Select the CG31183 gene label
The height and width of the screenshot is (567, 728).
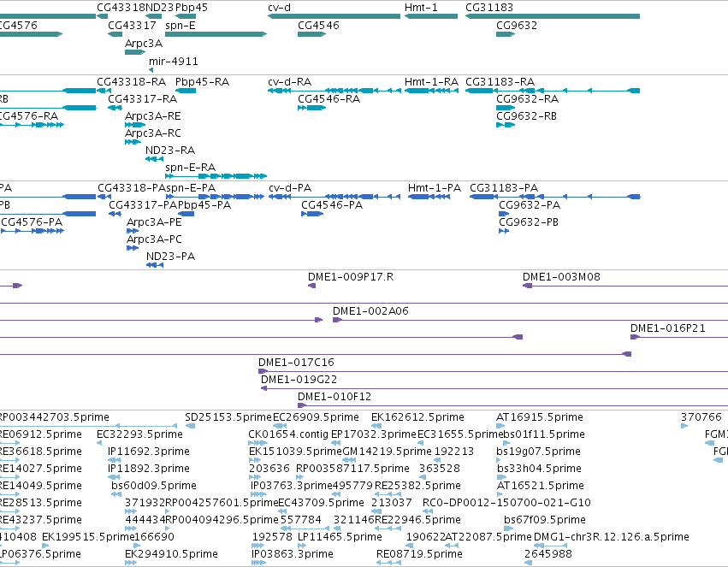click(x=489, y=8)
